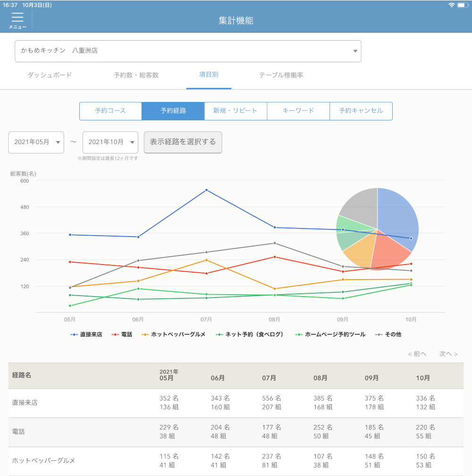Toggle ネット予約（食べログ） legend entry
The image size is (472, 476).
click(250, 334)
